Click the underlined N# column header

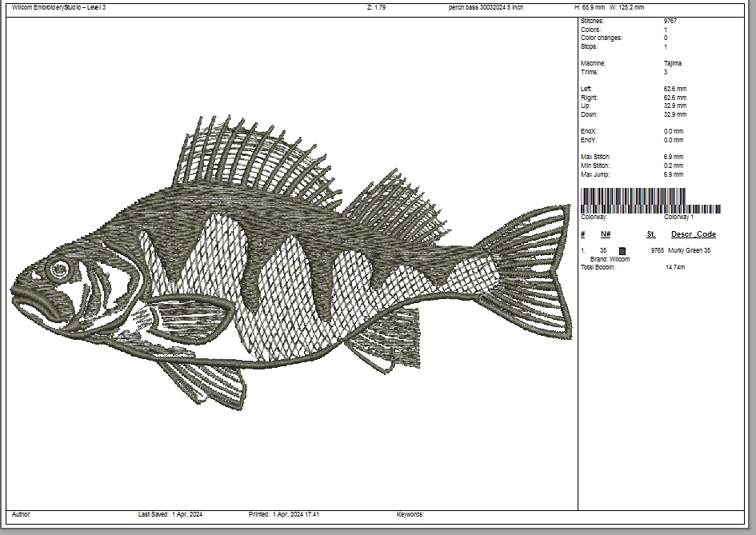(606, 234)
